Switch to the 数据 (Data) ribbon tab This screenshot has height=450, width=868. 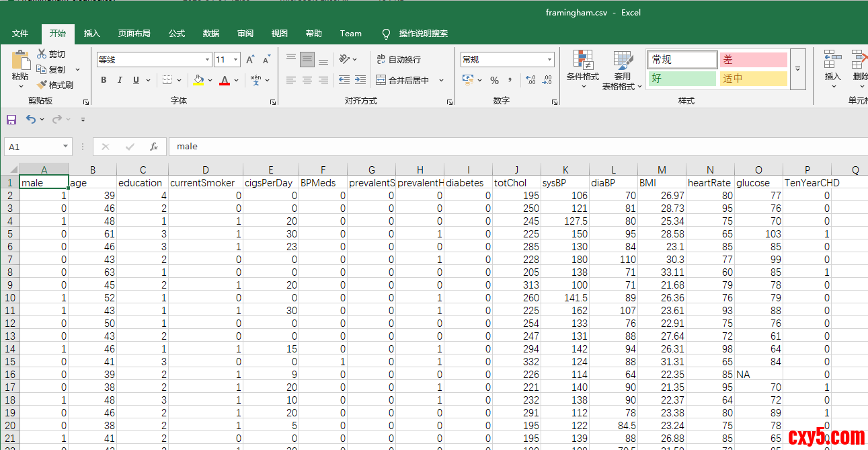coord(211,34)
